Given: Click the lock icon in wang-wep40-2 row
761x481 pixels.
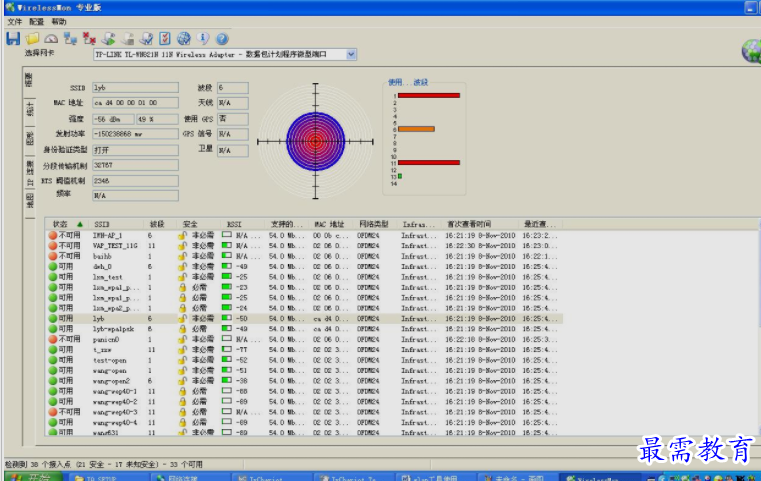Looking at the screenshot, I should (x=182, y=402).
